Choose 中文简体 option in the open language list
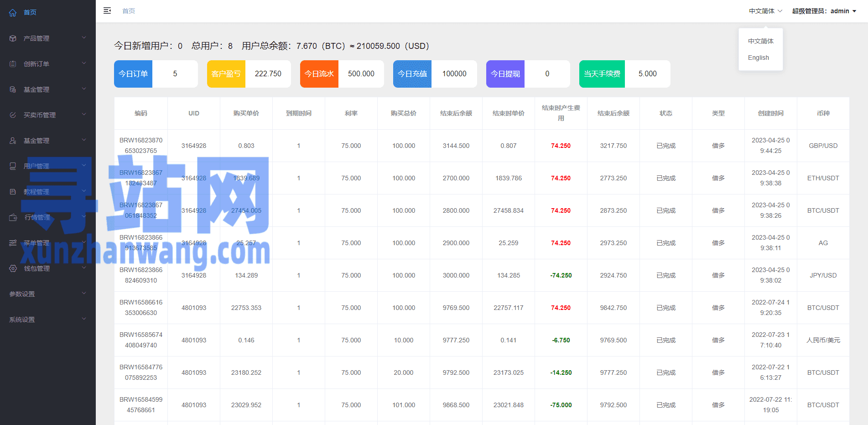Image resolution: width=868 pixels, height=425 pixels. (760, 41)
